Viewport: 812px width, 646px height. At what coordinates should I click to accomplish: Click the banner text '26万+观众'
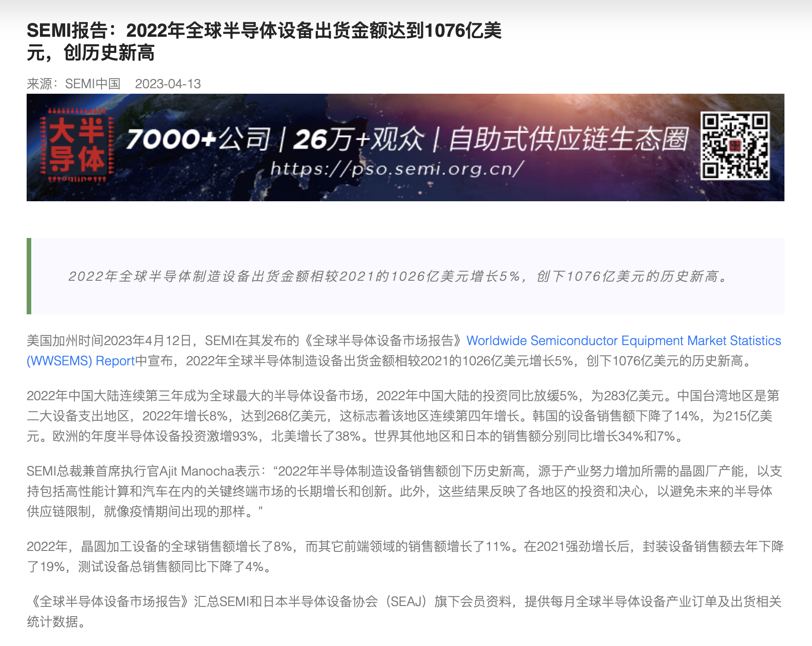[358, 139]
